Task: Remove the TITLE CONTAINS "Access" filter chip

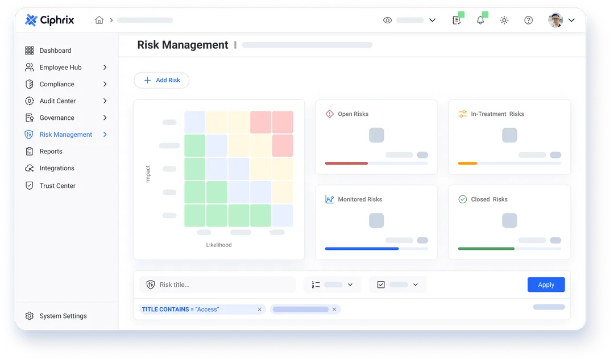Action: tap(260, 309)
